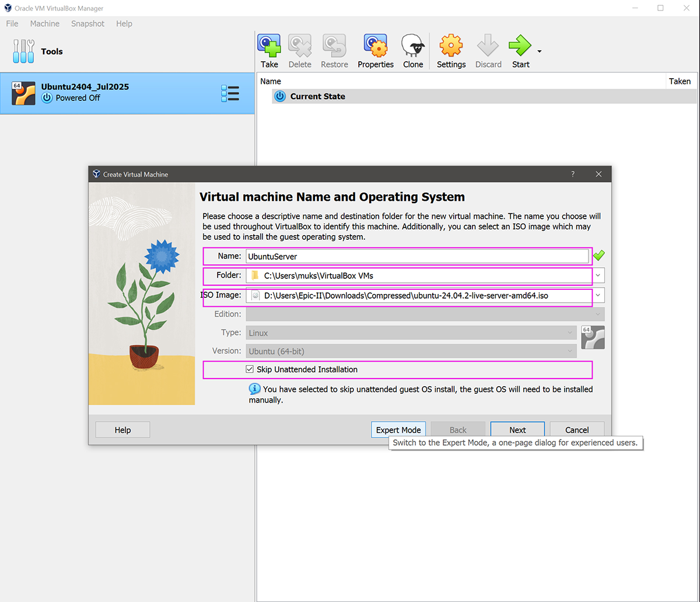This screenshot has height=602, width=700.
Task: Click the Ubuntu 64-bit OS type icon
Action: pos(593,337)
